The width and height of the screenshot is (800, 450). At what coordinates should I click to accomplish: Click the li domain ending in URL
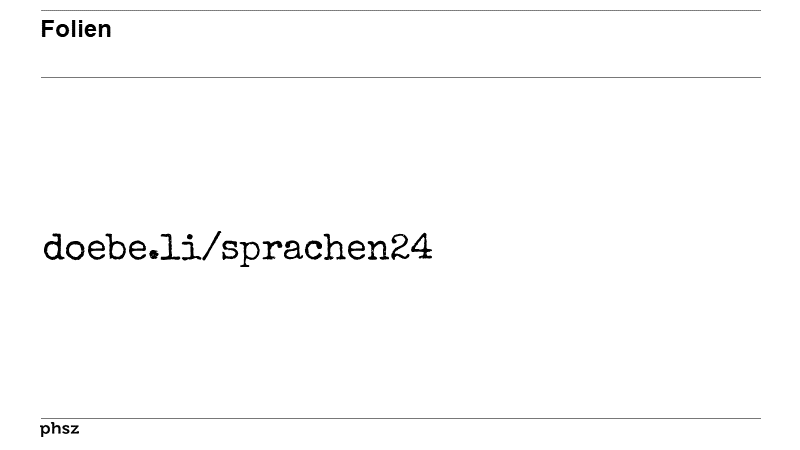(x=180, y=247)
